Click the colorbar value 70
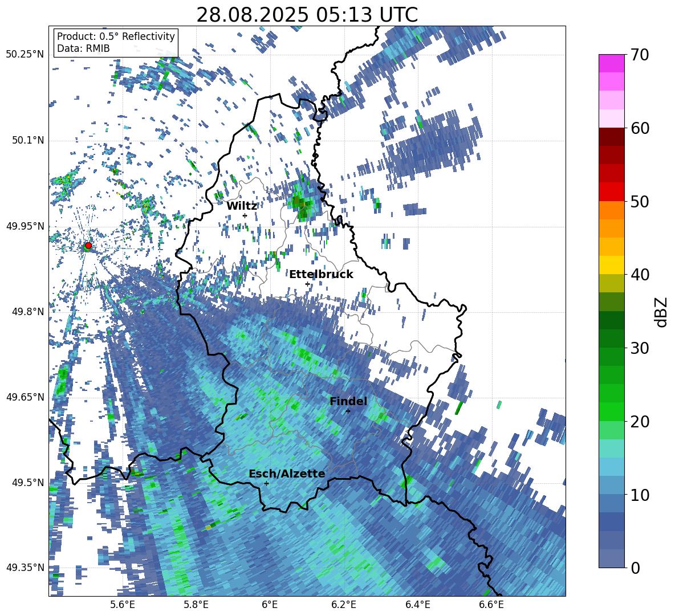675x616 pixels. (640, 55)
